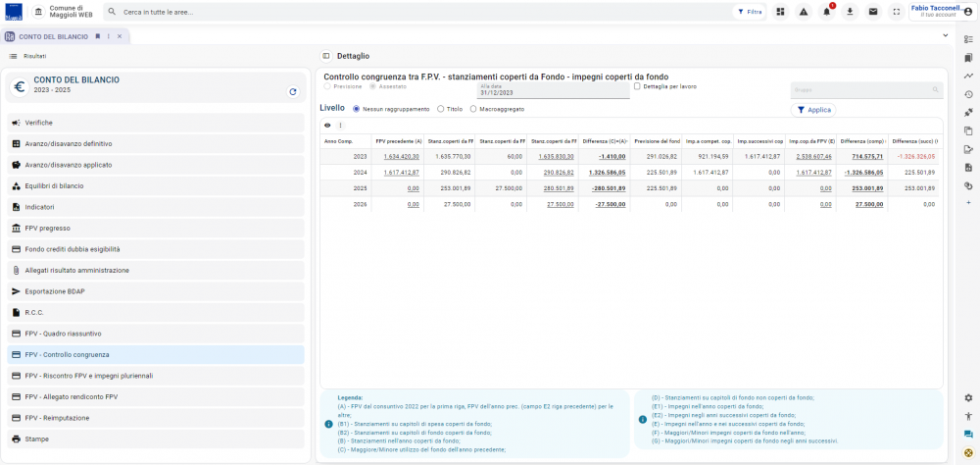
Task: Open the settings gear in right sidebar
Action: click(x=969, y=398)
